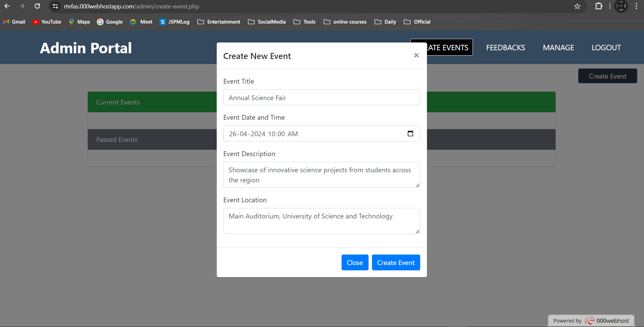Click the Event Date and Time label

point(254,117)
